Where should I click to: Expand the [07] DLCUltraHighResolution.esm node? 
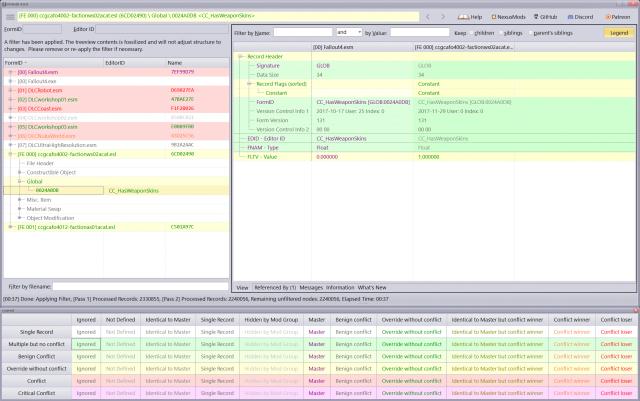coord(11,145)
